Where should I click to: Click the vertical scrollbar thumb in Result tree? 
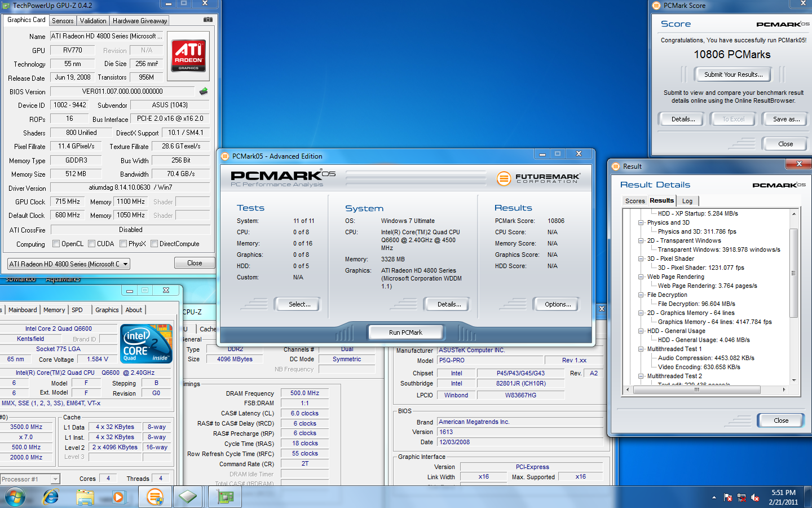(x=793, y=273)
